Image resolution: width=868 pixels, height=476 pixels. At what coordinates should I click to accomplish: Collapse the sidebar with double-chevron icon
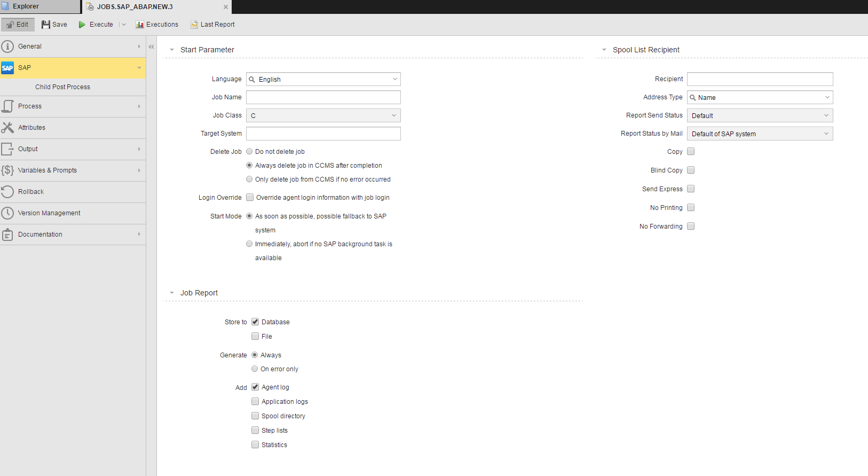coord(151,47)
